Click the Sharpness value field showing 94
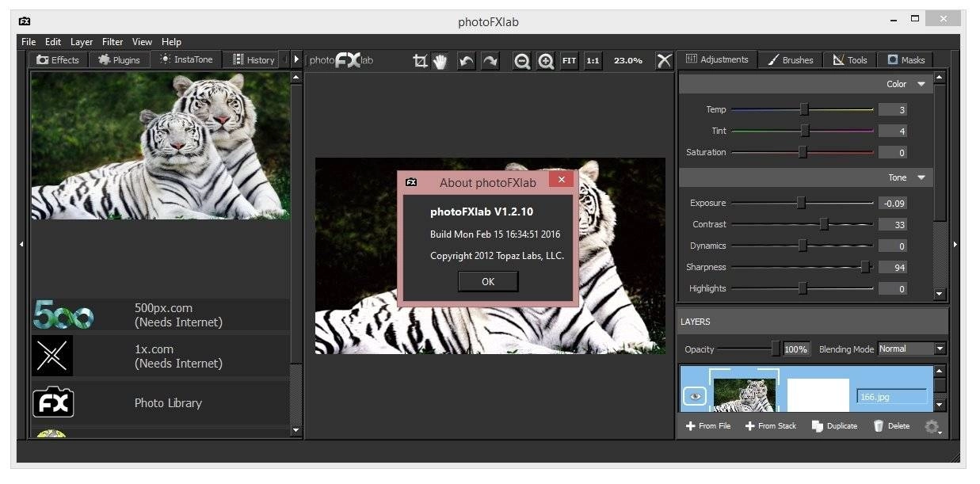This screenshot has height=484, width=980. pos(892,268)
